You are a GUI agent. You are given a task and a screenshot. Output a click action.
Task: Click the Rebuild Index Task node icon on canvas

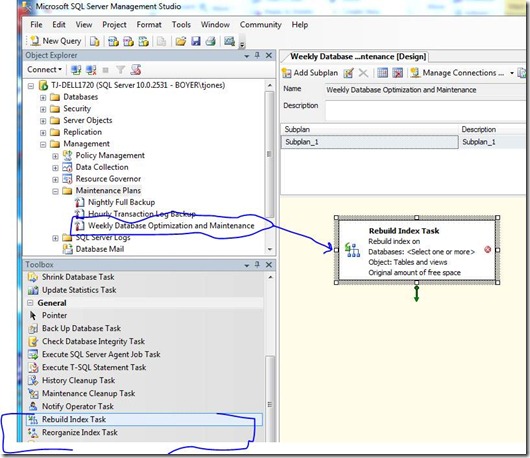(x=352, y=250)
